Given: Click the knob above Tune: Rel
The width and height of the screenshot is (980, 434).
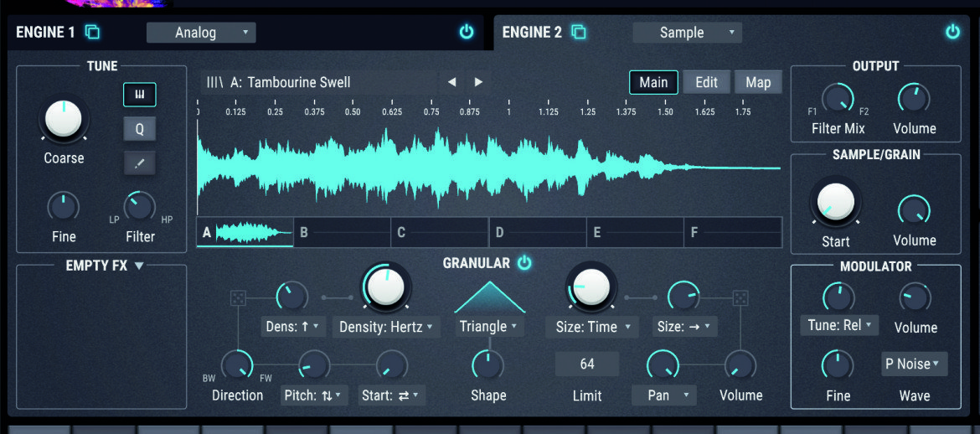Looking at the screenshot, I should [x=838, y=298].
